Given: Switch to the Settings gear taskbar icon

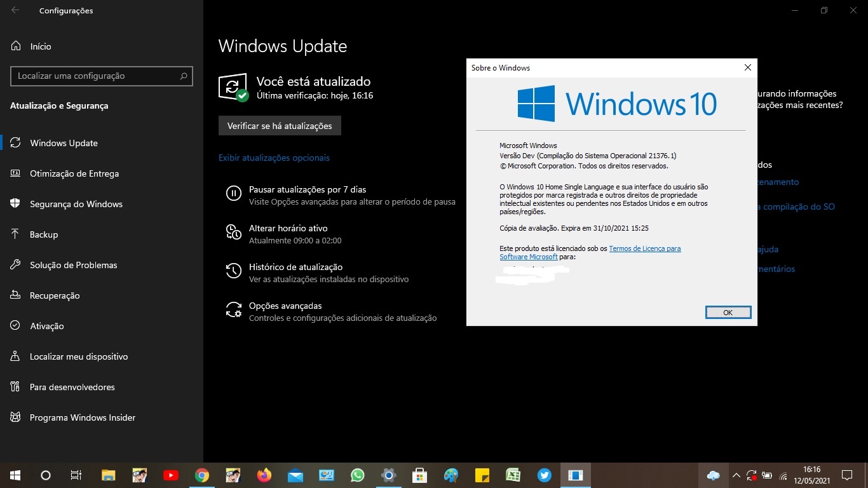Looking at the screenshot, I should click(389, 475).
